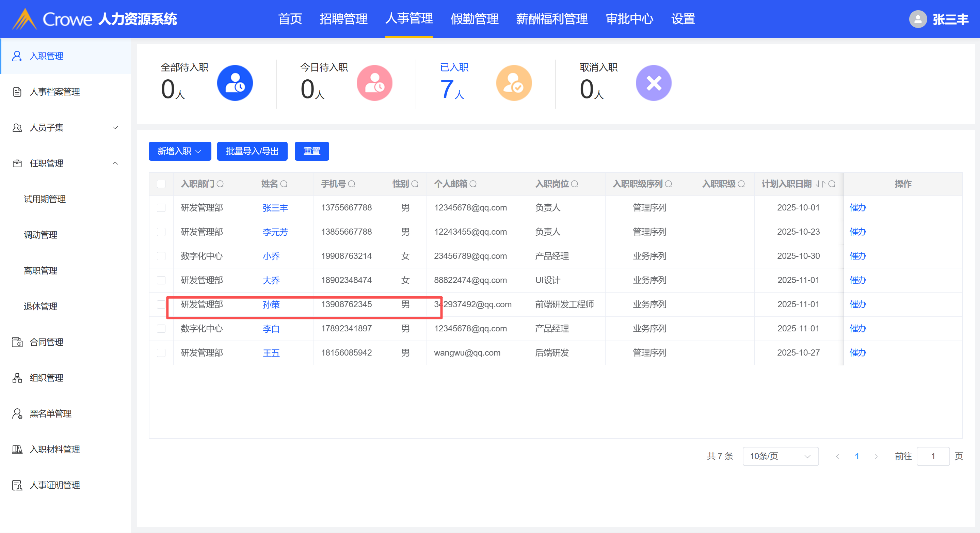
Task: Switch to 薪酬福利管理 in top navigation
Action: point(552,19)
